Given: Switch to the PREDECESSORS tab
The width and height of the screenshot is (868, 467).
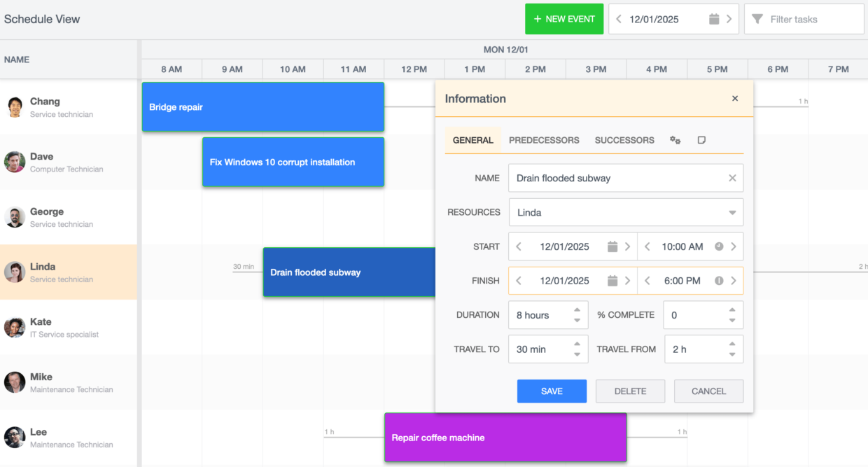Looking at the screenshot, I should pos(544,140).
